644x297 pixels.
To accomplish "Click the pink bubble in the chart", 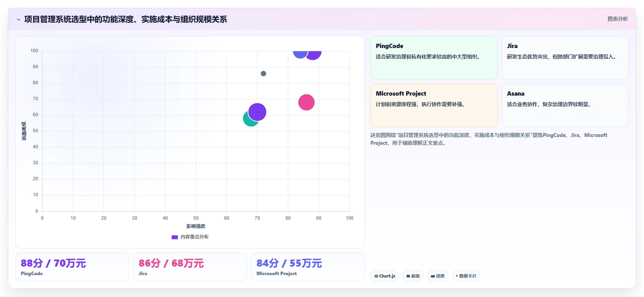I will pyautogui.click(x=306, y=102).
